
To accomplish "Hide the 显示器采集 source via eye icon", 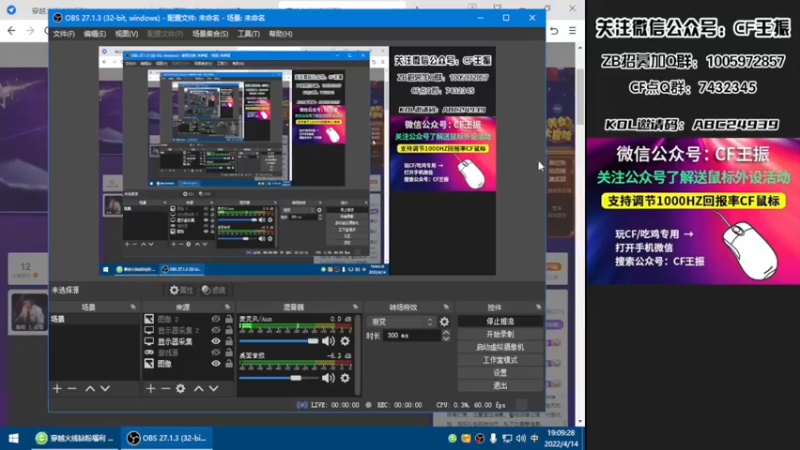I will click(x=216, y=341).
